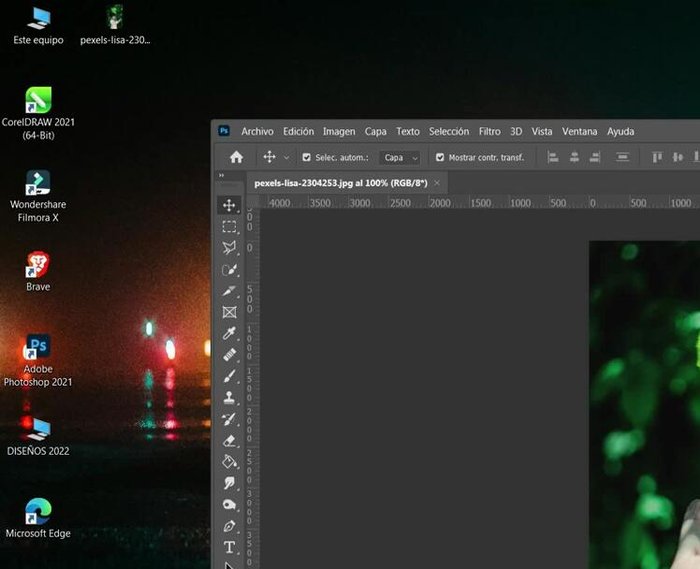Select the Quick Selection tool
This screenshot has height=569, width=700.
tap(229, 270)
